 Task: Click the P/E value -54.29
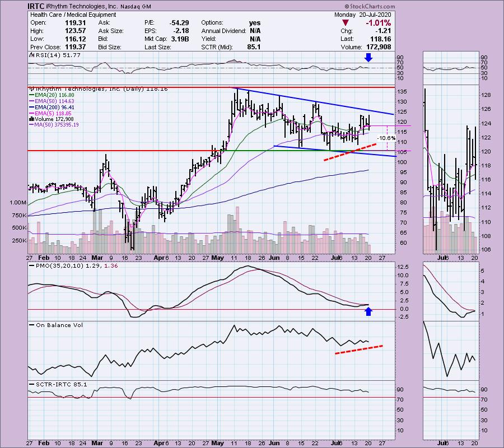[x=179, y=23]
